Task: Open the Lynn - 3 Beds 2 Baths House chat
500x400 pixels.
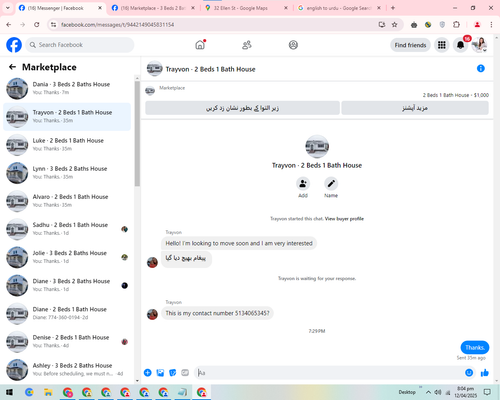Action: coord(67,173)
